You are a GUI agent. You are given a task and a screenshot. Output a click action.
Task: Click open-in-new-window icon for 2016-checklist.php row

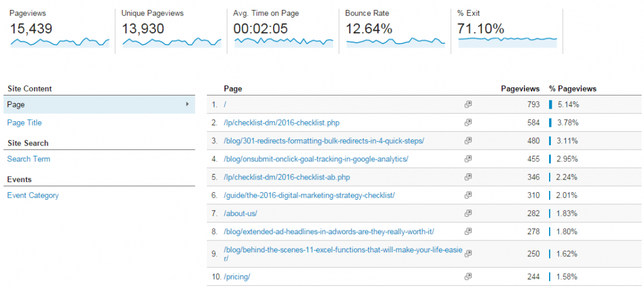(468, 122)
